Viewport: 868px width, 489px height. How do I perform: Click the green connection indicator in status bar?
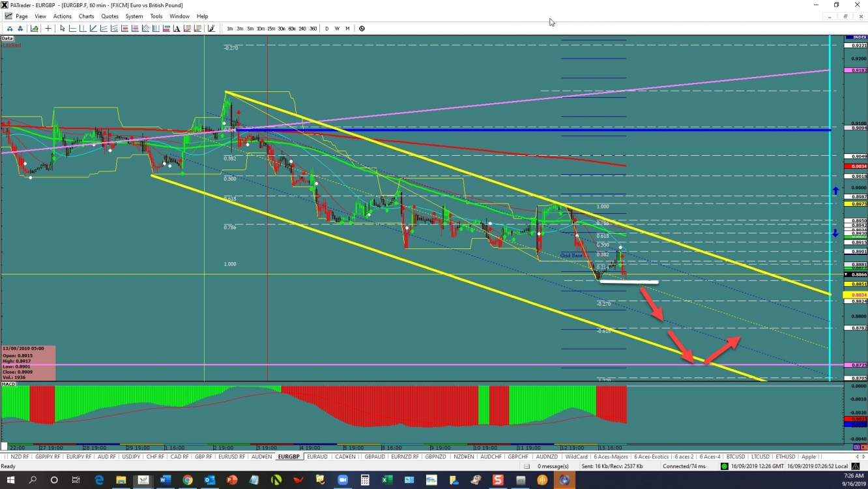(725, 466)
